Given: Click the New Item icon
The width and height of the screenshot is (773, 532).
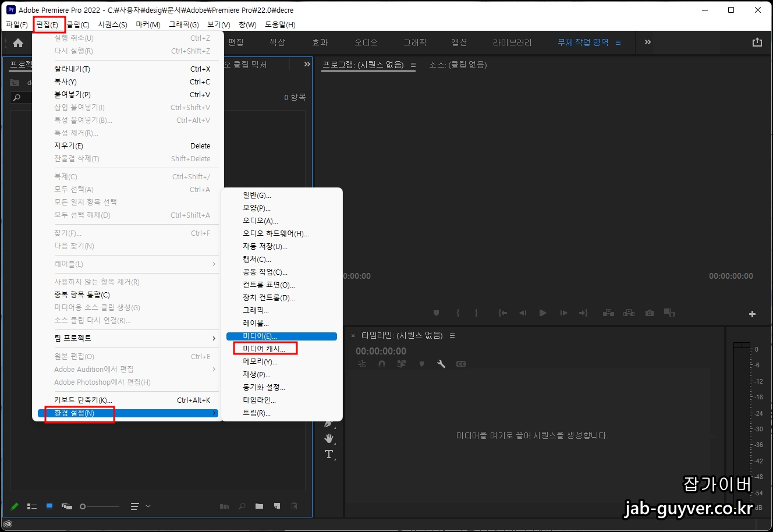Looking at the screenshot, I should tap(277, 506).
